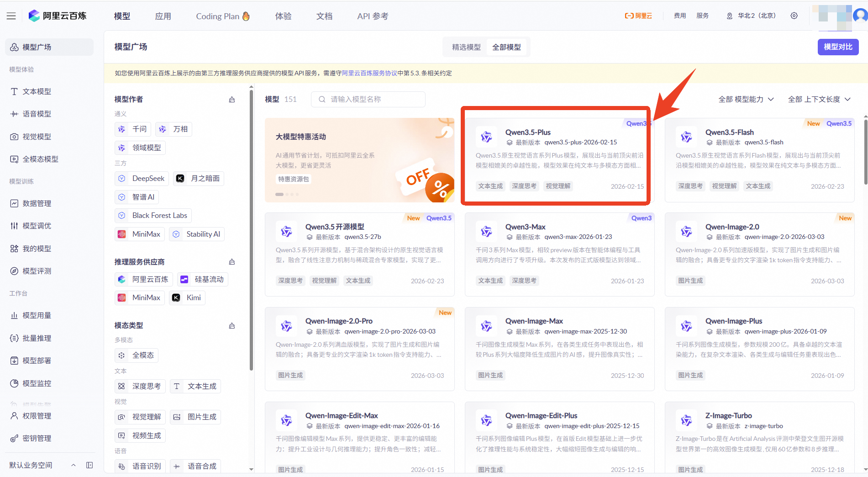Image resolution: width=868 pixels, height=477 pixels.
Task: Select the Stability AI filter chip
Action: pos(197,234)
